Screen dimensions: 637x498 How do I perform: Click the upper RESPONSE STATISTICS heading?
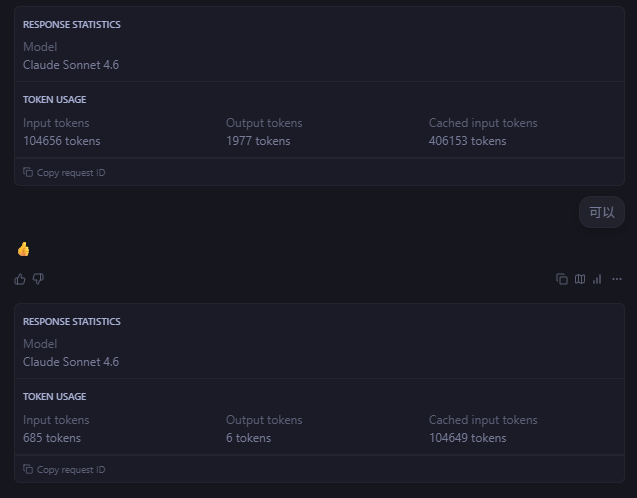tap(72, 25)
